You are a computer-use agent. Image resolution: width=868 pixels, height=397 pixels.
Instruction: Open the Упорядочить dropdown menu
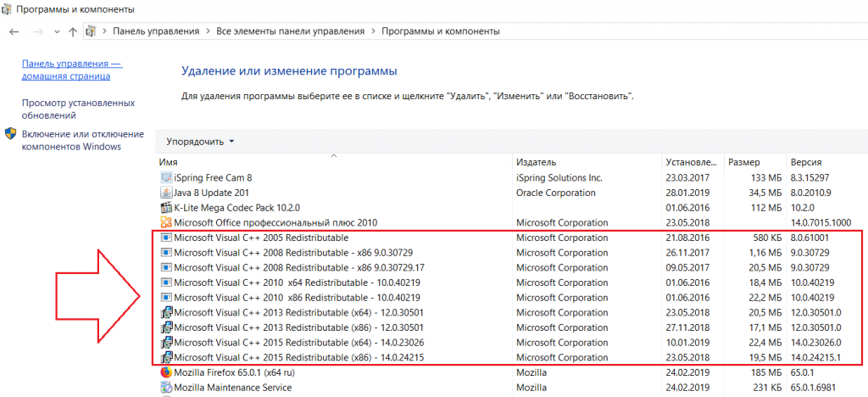click(x=200, y=141)
